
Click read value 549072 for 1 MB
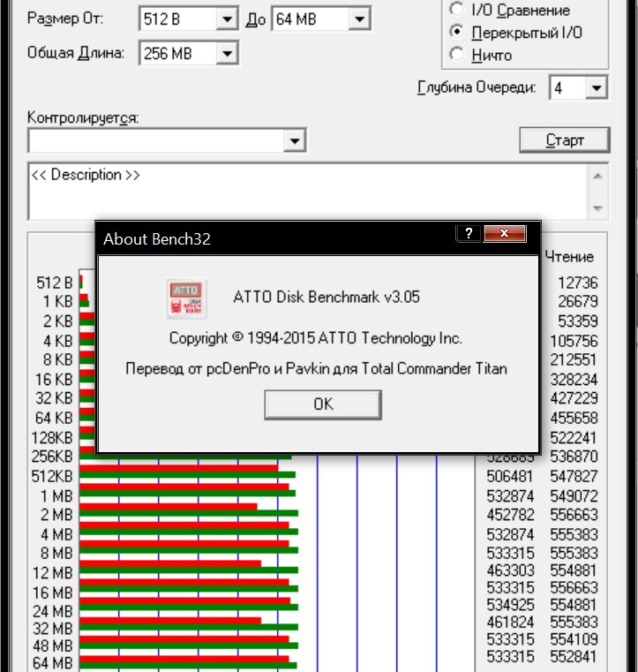click(x=574, y=496)
